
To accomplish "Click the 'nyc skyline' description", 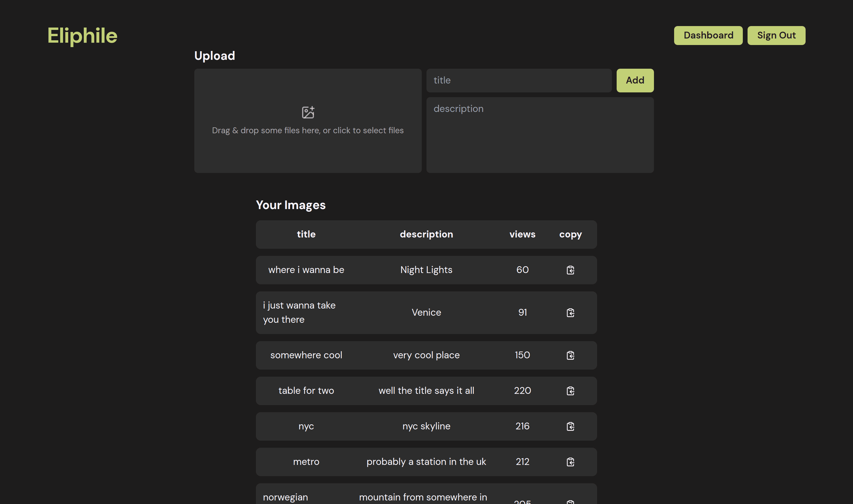I will [426, 426].
